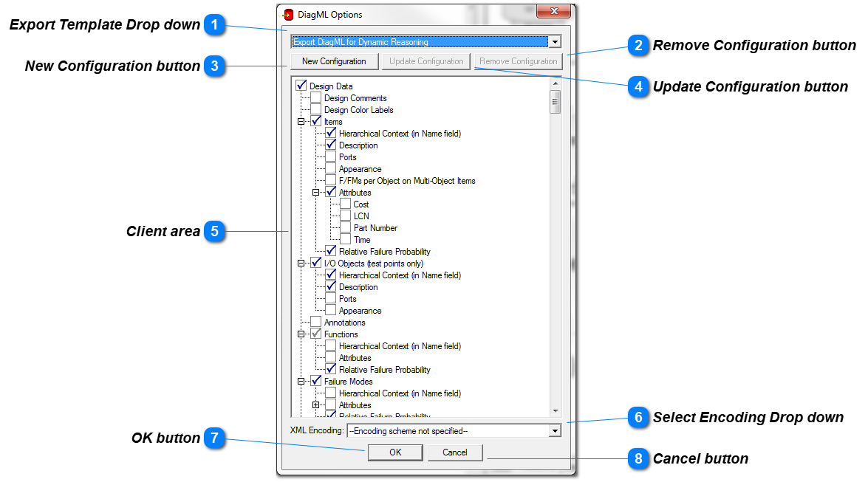The width and height of the screenshot is (868, 482).
Task: Enable Appearance under Items
Action: (331, 168)
